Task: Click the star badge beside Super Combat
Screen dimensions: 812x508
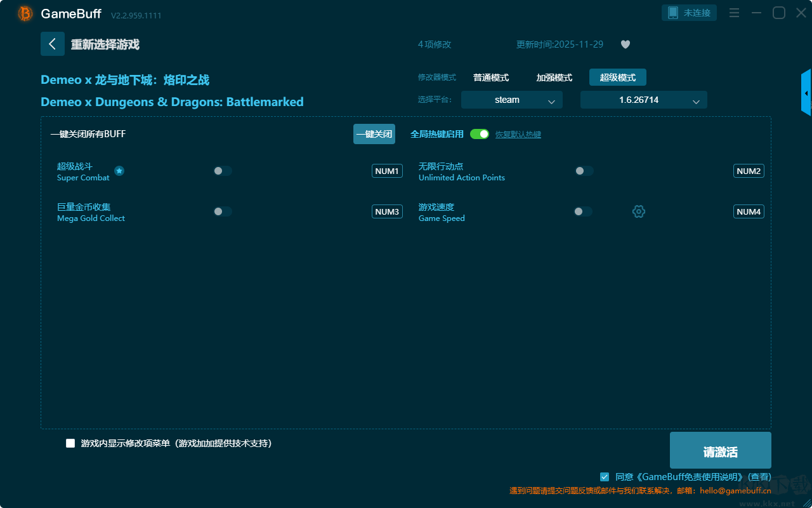Action: click(x=119, y=171)
